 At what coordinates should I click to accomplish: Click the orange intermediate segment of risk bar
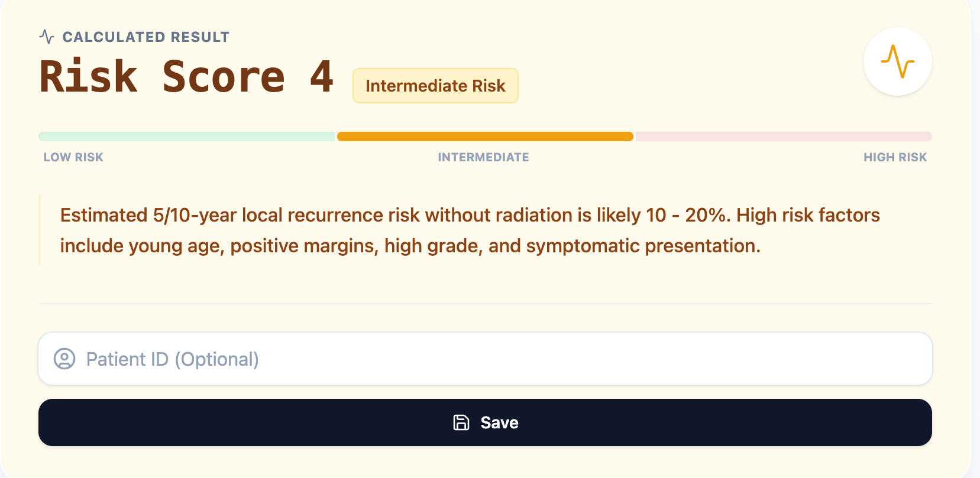coord(484,136)
